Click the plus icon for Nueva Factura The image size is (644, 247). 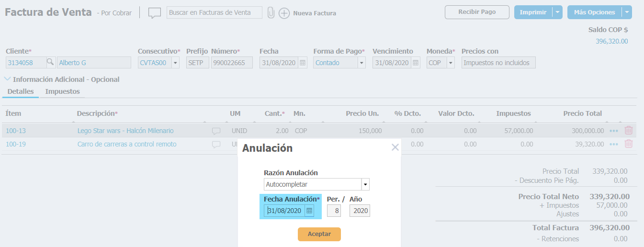tap(284, 13)
